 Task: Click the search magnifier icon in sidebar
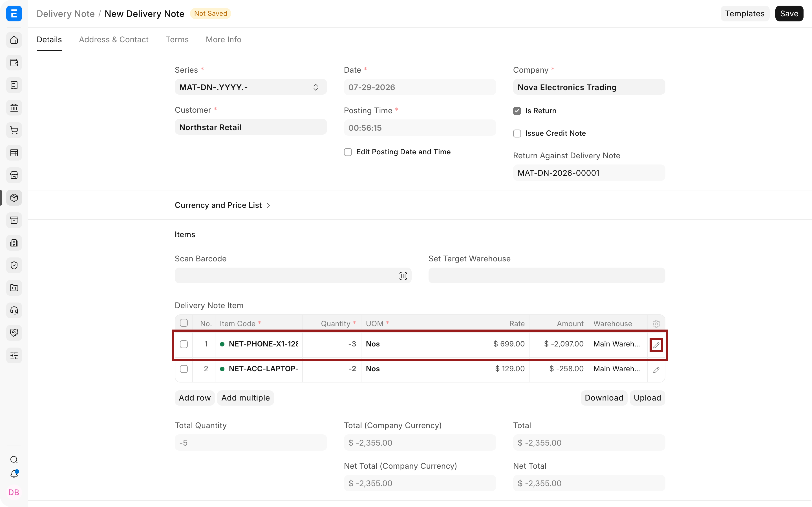[14, 459]
